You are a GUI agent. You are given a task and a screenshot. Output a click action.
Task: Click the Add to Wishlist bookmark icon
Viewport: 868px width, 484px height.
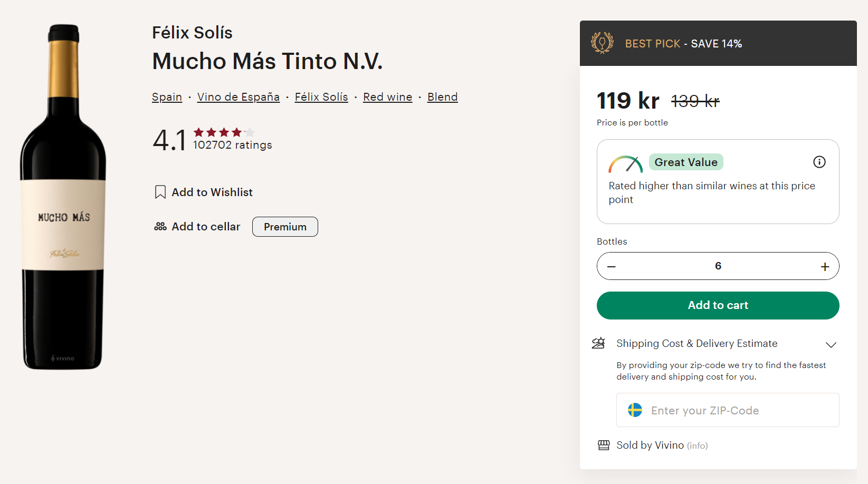coord(160,192)
